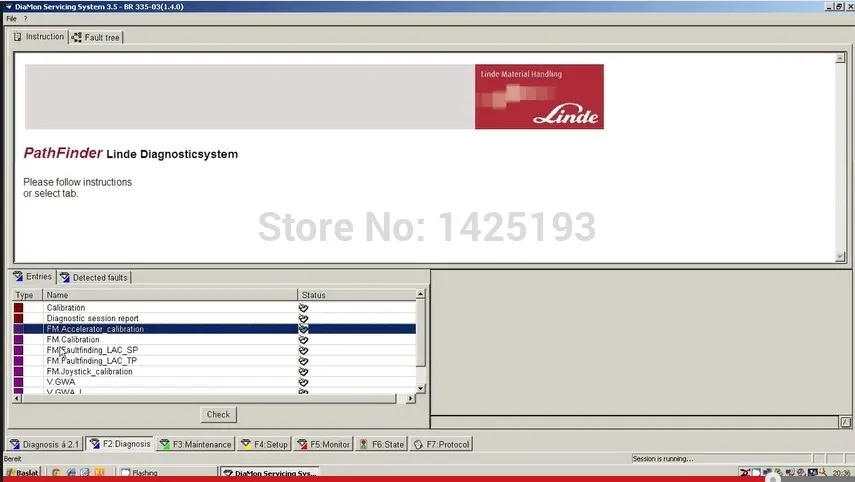This screenshot has height=482, width=855.
Task: Select FM.Faultfinding_LAC_TP entry
Action: click(214, 361)
